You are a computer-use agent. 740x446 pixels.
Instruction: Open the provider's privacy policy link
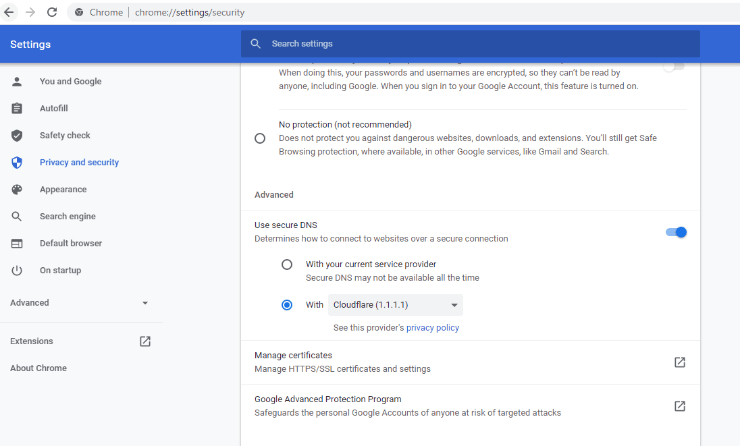pyautogui.click(x=432, y=327)
